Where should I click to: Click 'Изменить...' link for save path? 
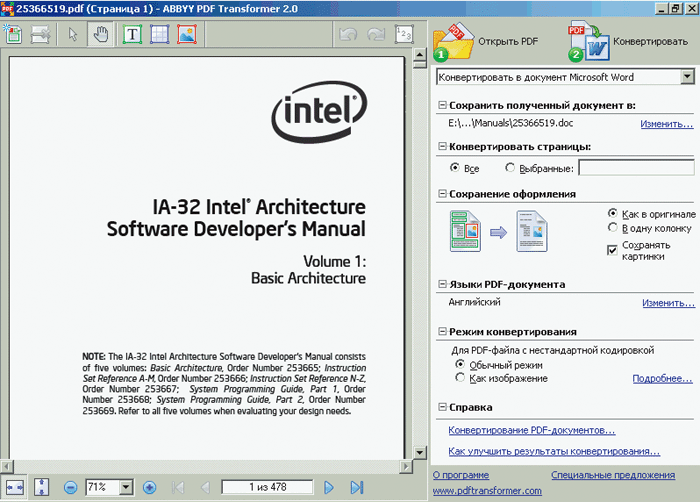667,124
